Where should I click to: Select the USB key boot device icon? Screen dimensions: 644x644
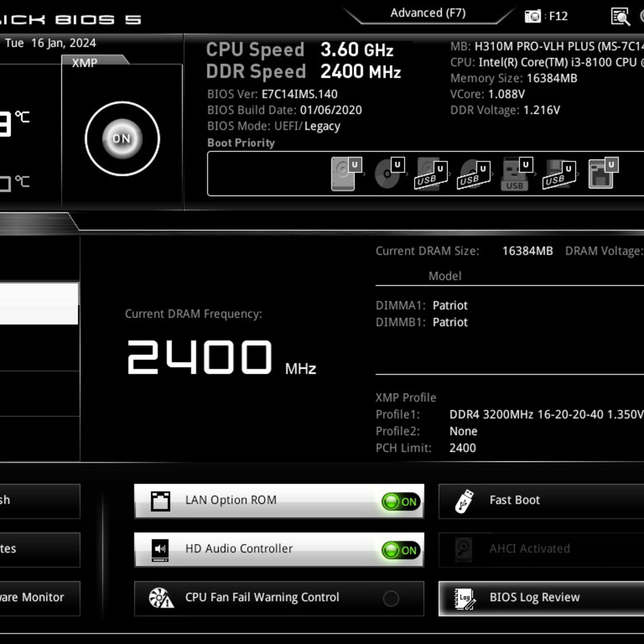pyautogui.click(x=517, y=174)
